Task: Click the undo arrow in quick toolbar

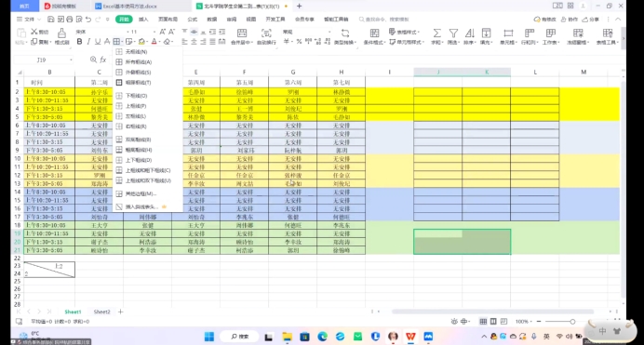Action: pyautogui.click(x=88, y=20)
